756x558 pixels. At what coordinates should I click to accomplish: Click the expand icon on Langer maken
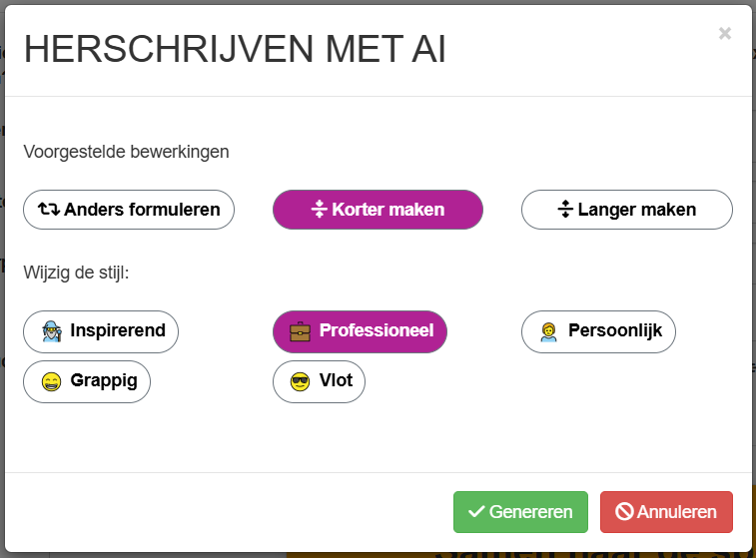coord(565,210)
